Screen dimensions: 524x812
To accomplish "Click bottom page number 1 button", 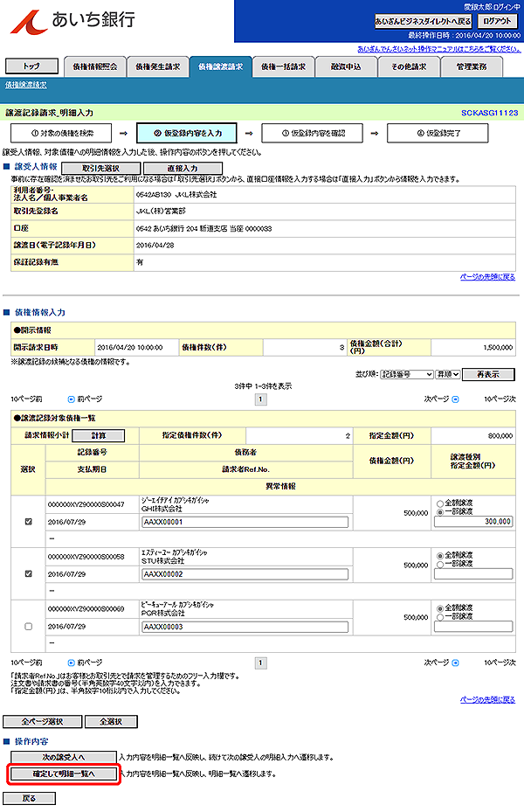I will (261, 663).
